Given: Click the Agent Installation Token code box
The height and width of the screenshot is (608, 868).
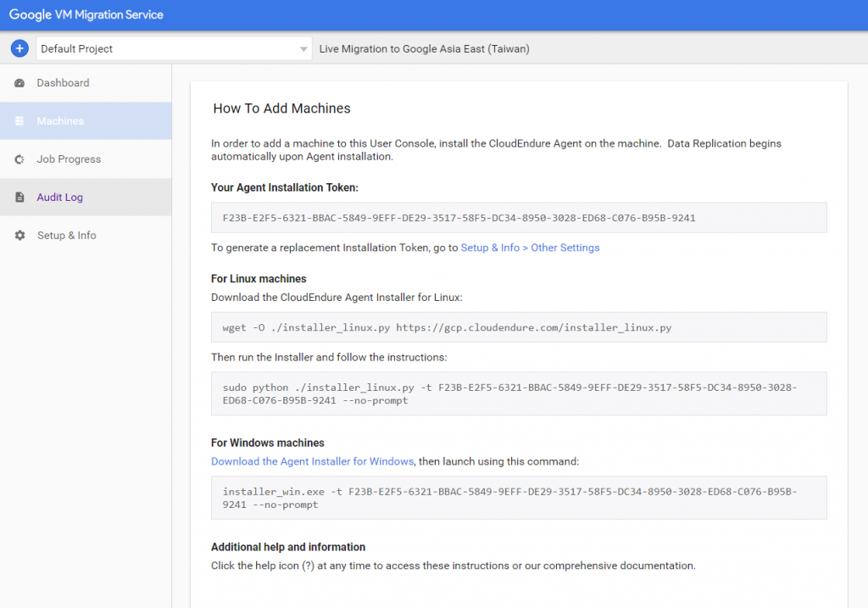Looking at the screenshot, I should click(x=518, y=218).
